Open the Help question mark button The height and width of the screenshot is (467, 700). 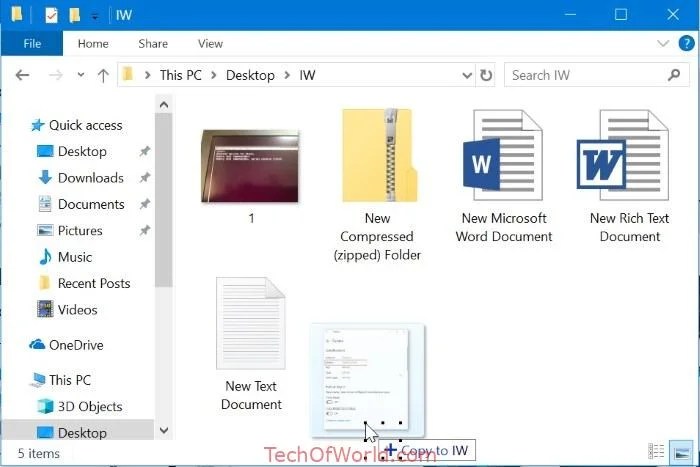[686, 43]
